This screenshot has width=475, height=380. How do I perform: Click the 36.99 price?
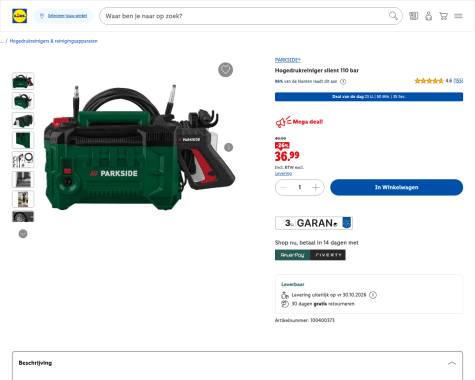tap(287, 156)
